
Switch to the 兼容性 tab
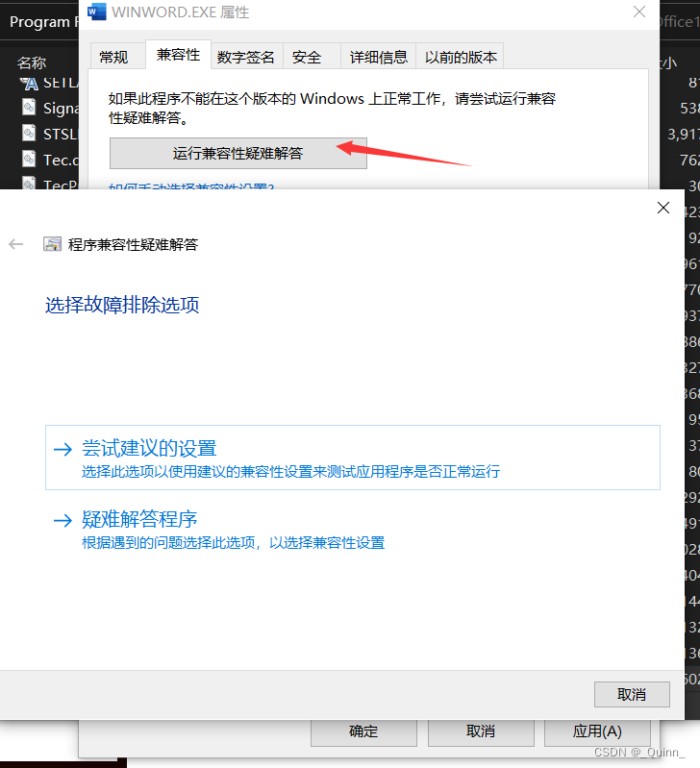[178, 55]
